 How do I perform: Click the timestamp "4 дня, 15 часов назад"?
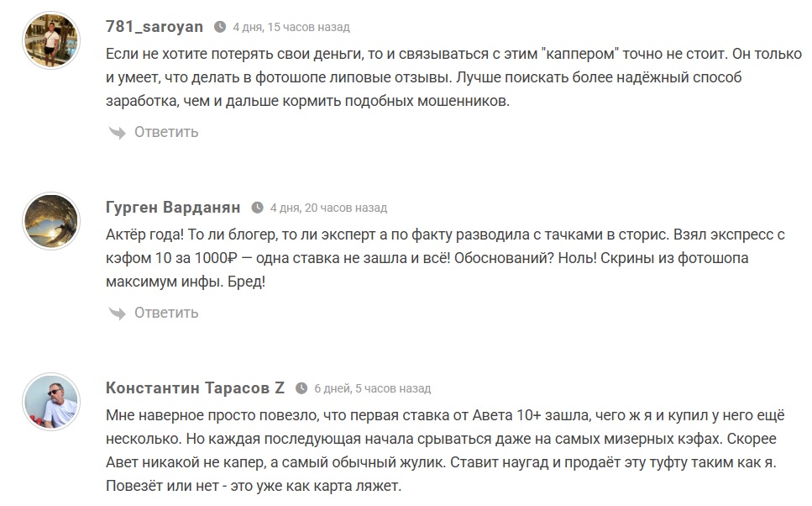[x=291, y=27]
